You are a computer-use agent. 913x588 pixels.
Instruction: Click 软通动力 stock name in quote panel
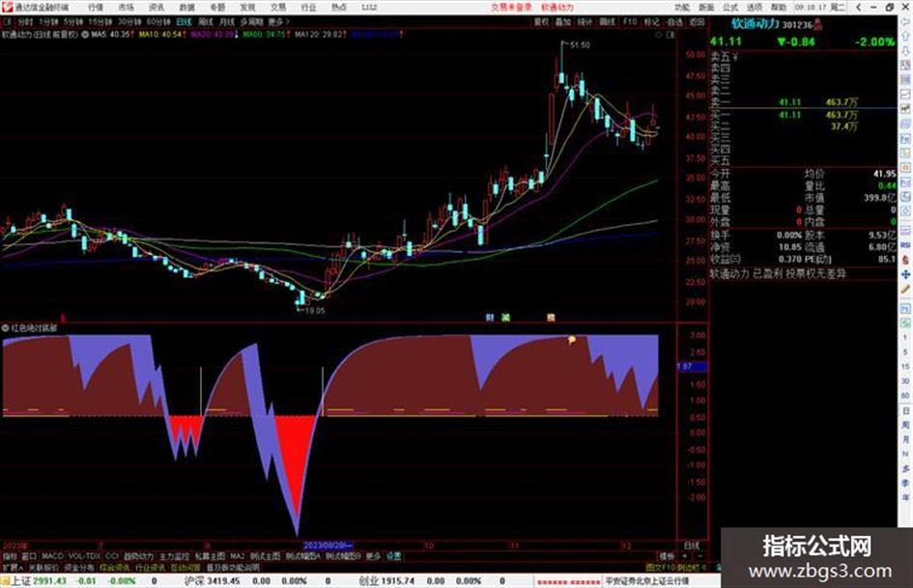point(756,24)
